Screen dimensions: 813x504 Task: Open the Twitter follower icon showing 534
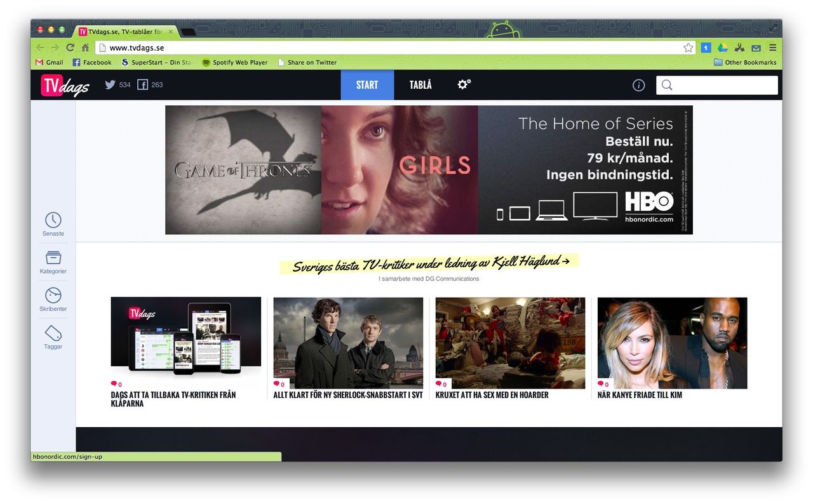(x=111, y=84)
